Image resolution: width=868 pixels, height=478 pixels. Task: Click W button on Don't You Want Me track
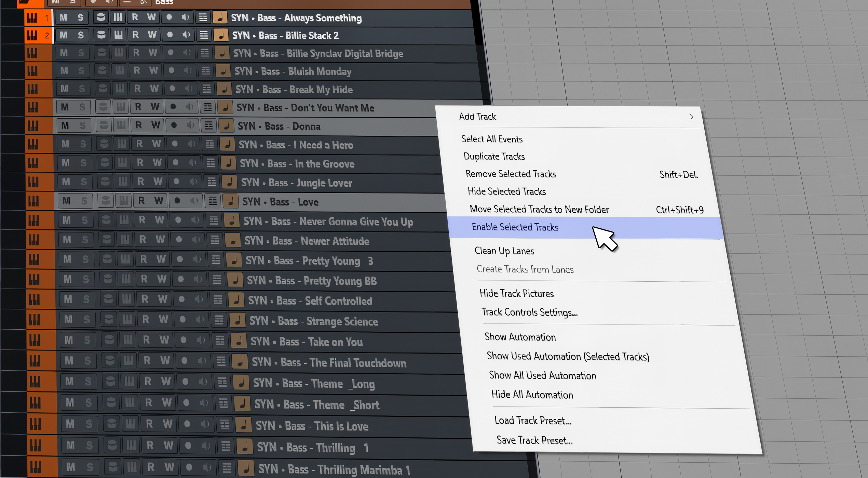[155, 107]
